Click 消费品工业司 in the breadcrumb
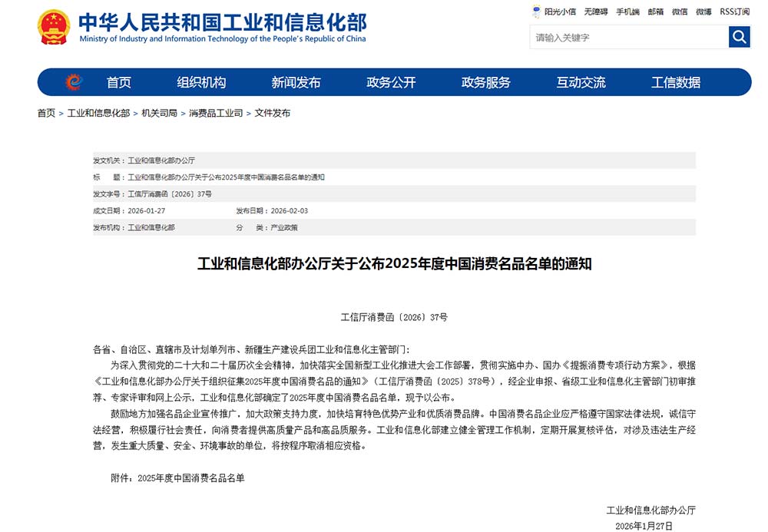 pyautogui.click(x=216, y=113)
